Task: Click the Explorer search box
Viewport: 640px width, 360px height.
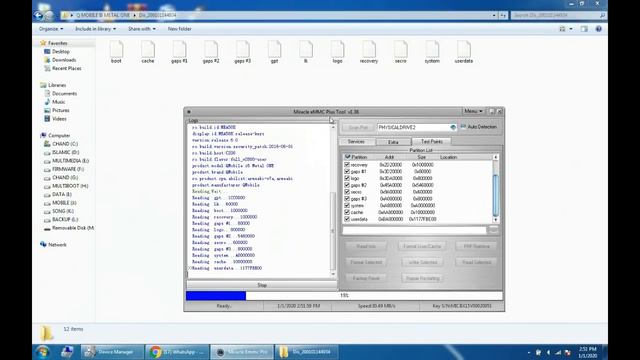Action: pyautogui.click(x=558, y=15)
